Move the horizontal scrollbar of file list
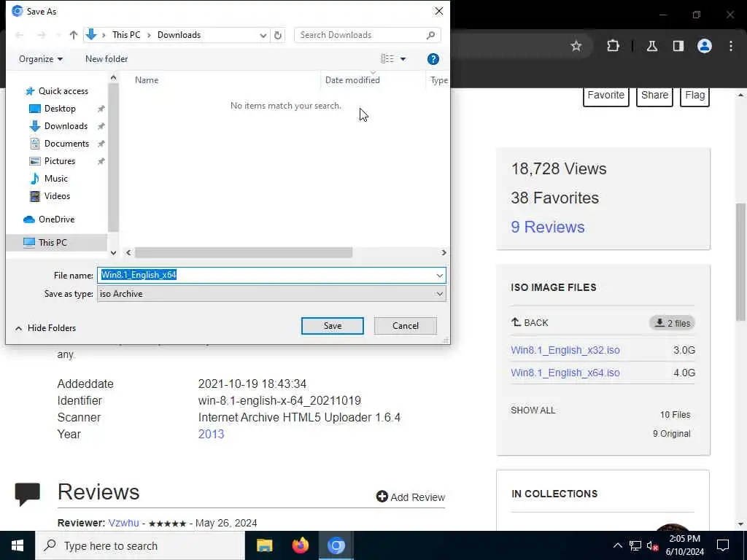The width and height of the screenshot is (747, 560). click(244, 252)
